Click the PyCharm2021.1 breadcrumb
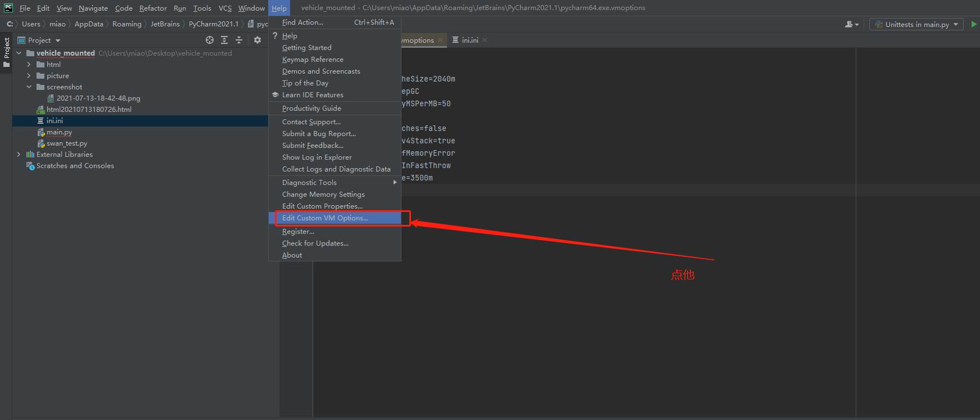Screen dimensions: 980x420 coord(214,24)
